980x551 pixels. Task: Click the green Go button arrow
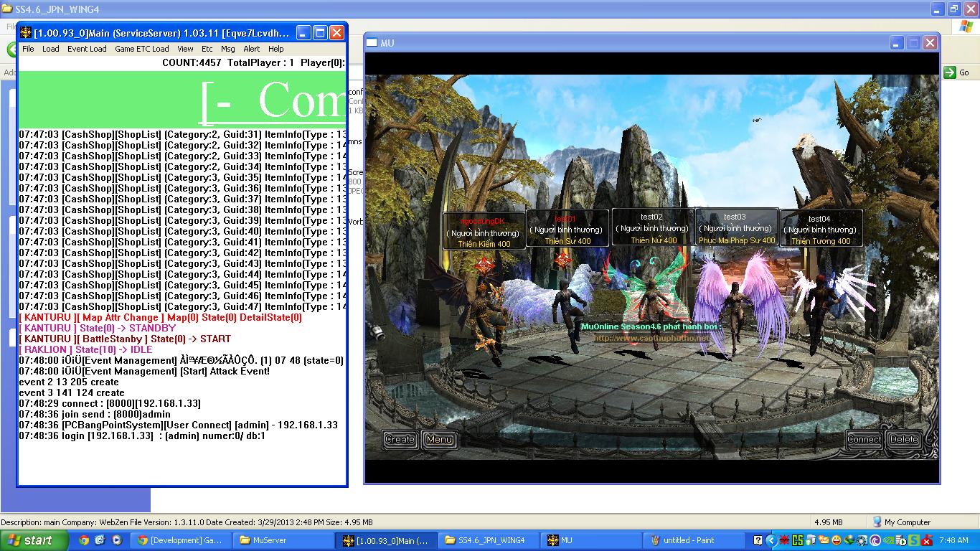point(950,72)
